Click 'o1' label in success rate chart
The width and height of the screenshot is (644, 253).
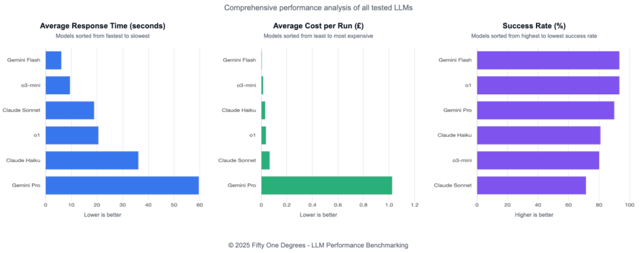(x=468, y=85)
